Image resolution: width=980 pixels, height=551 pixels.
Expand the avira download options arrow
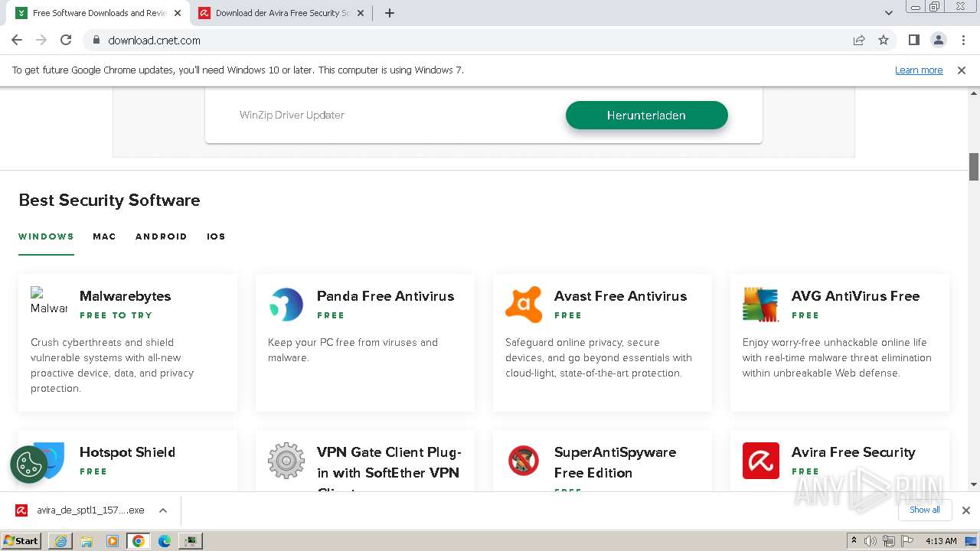click(162, 510)
